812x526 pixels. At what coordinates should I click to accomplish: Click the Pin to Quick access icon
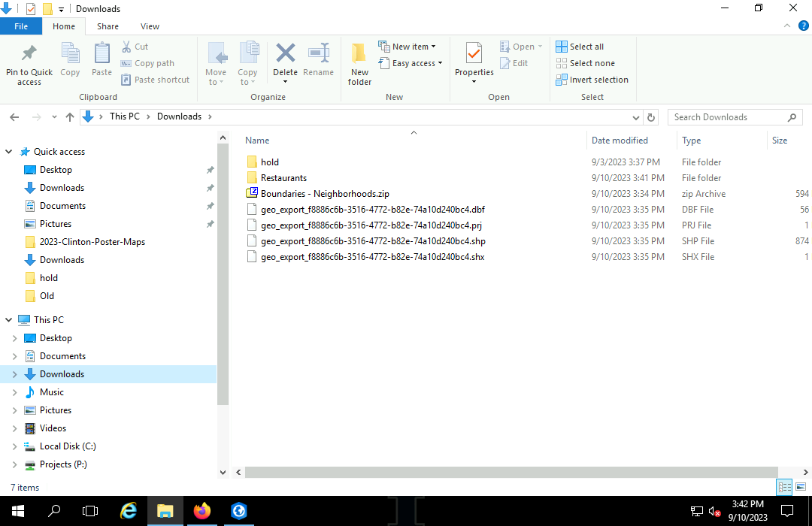(29, 56)
